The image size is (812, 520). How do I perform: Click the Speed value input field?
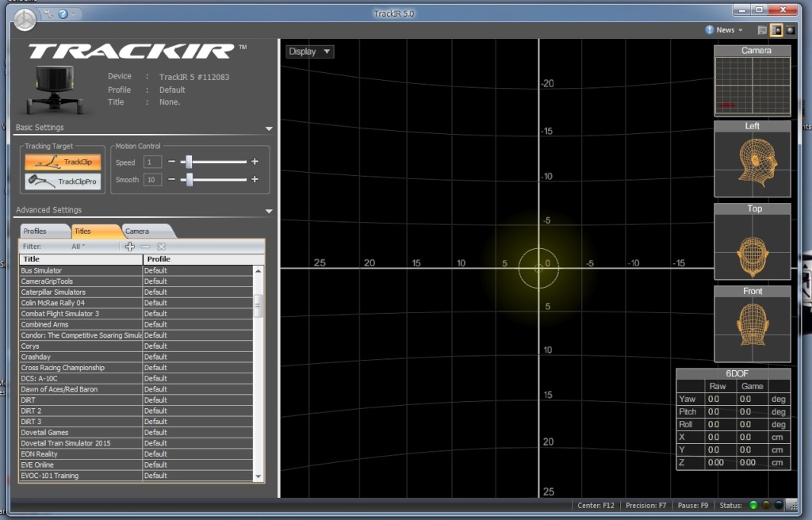(152, 162)
